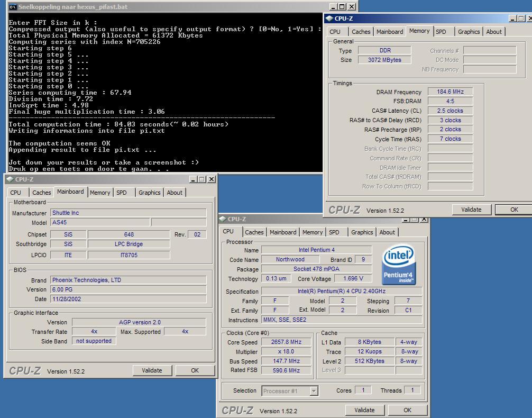Switch to CPU tab in Memory window
The height and width of the screenshot is (418, 532).
tap(335, 32)
